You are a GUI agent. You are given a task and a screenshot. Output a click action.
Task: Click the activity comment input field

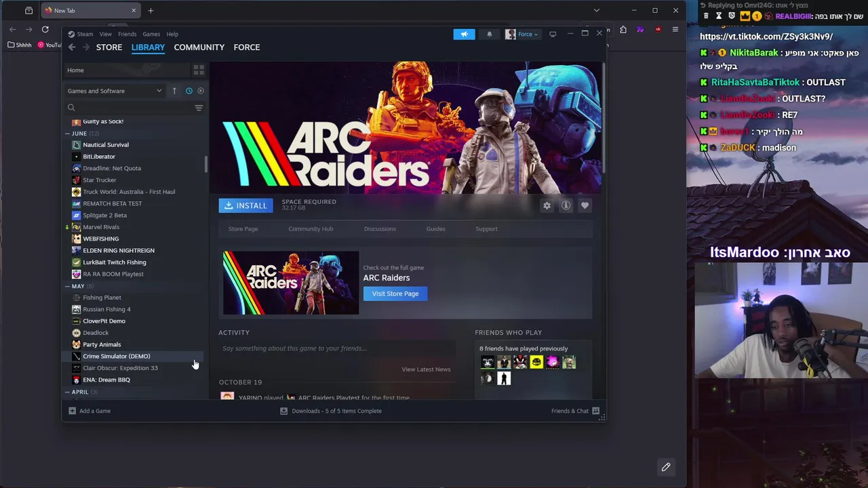coord(337,348)
